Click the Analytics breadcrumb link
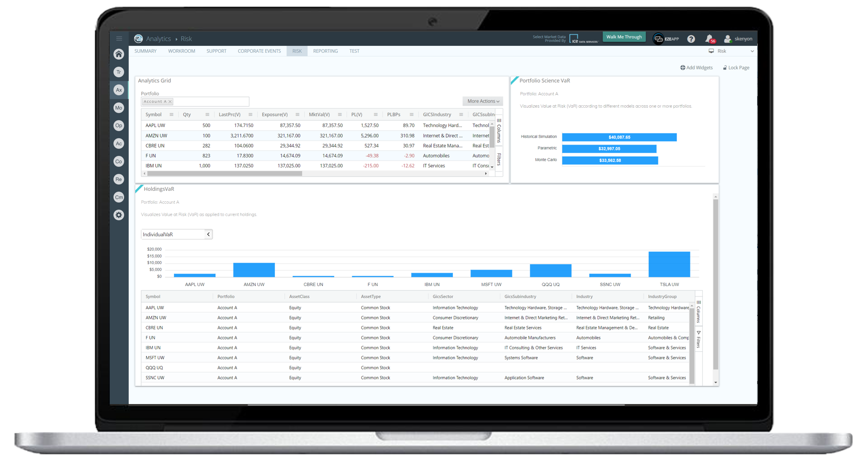The image size is (868, 455). coord(159,38)
